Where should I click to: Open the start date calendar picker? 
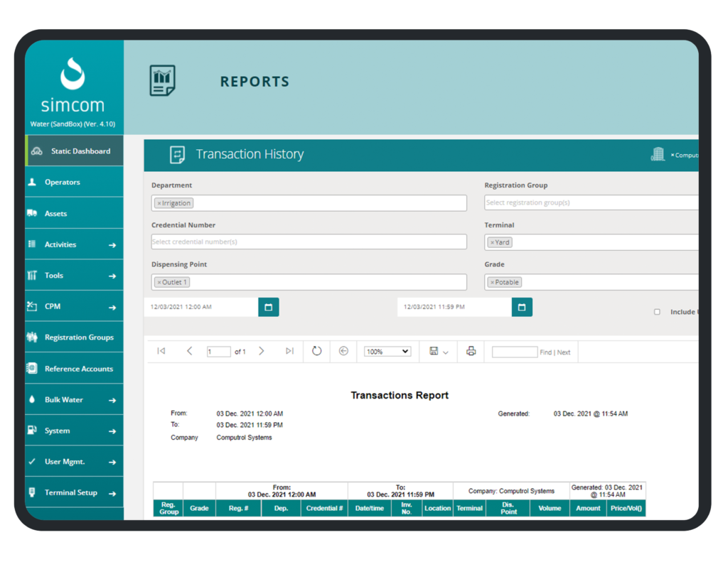click(x=269, y=307)
